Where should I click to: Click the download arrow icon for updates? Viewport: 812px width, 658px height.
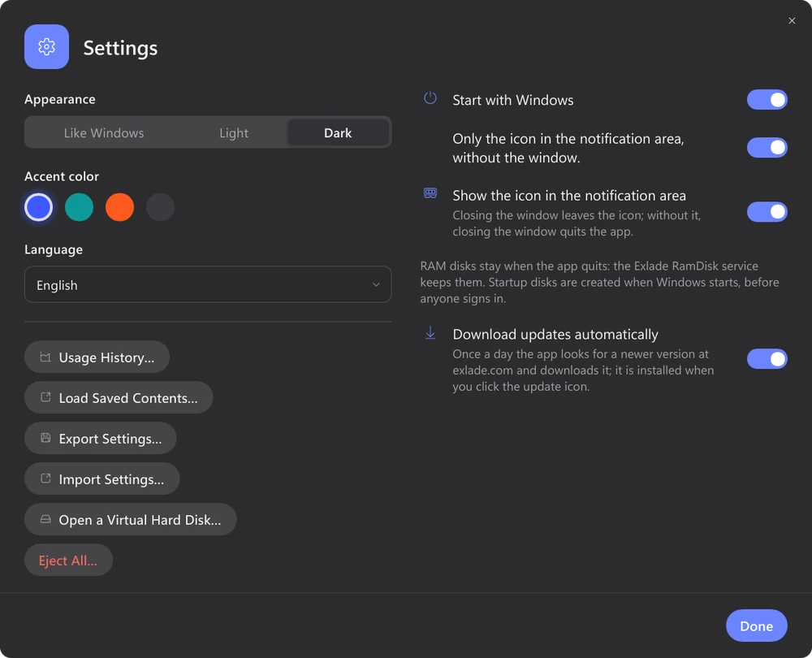[430, 332]
